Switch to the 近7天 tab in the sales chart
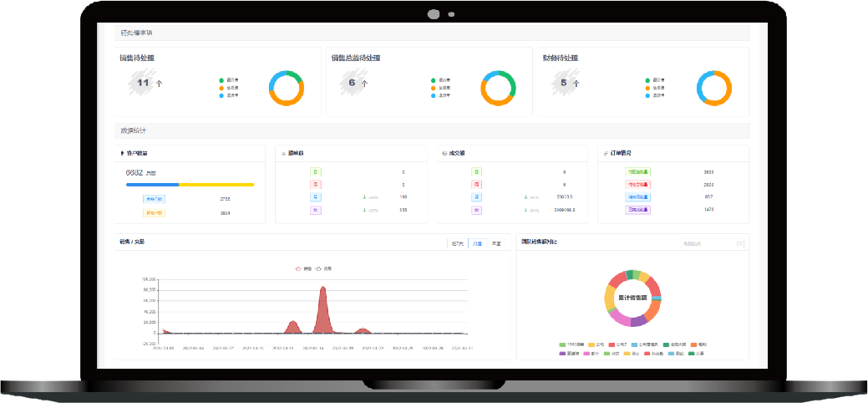Image resolution: width=868 pixels, height=403 pixels. pos(457,243)
